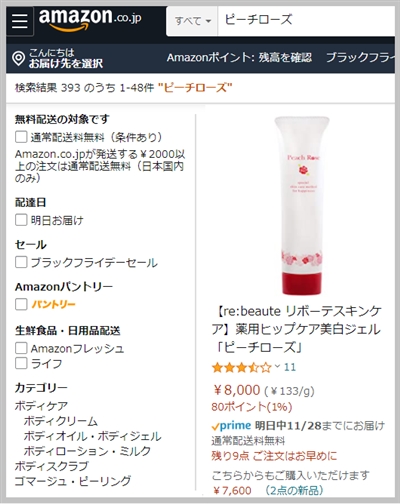Toggle the ライフ checkbox

tap(21, 363)
